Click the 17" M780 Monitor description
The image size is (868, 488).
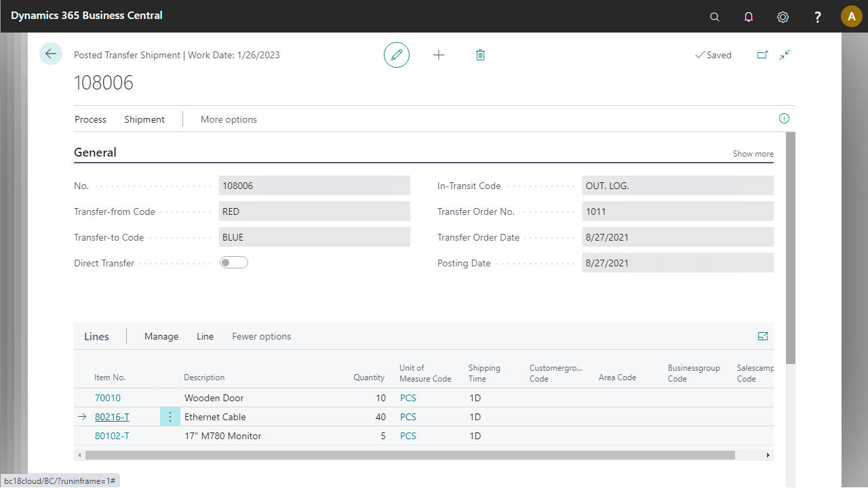click(x=222, y=436)
